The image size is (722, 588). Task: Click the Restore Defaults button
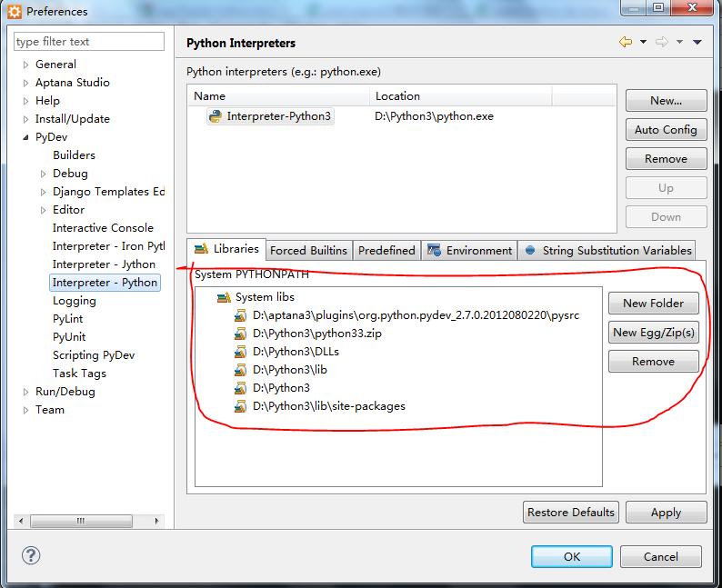571,513
